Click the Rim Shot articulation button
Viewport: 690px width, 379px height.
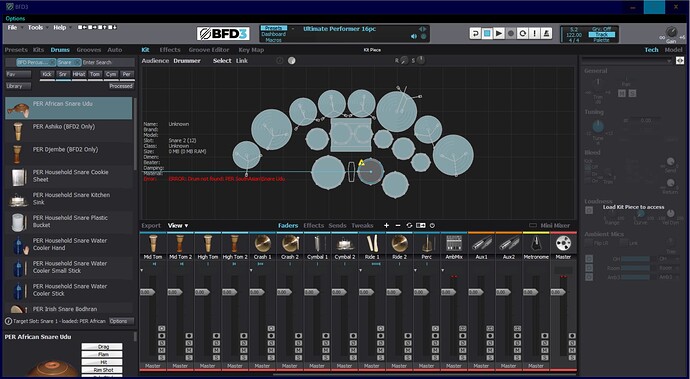pos(103,370)
